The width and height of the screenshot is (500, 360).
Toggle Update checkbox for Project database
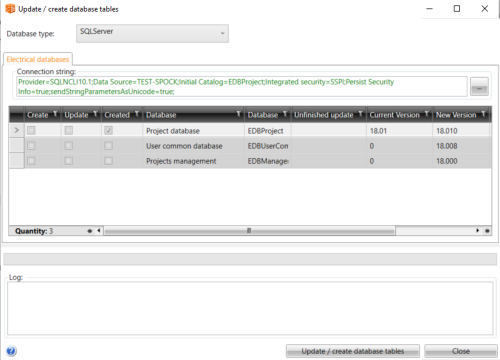(69, 131)
